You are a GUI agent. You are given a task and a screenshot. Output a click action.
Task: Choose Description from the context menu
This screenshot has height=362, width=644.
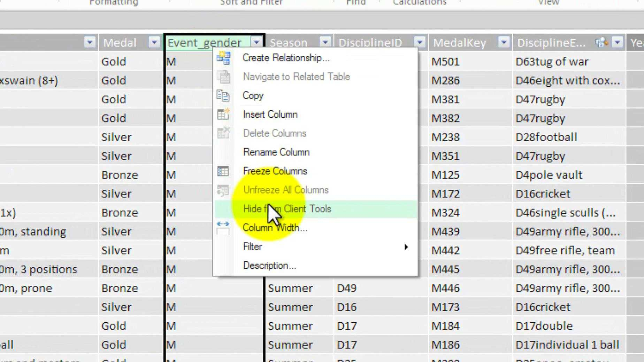(x=269, y=266)
